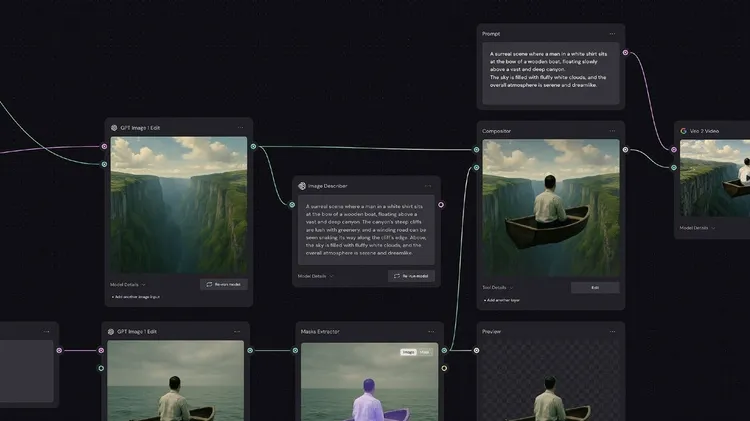
Task: Switch Masks Extractor view to Mask
Action: (424, 352)
